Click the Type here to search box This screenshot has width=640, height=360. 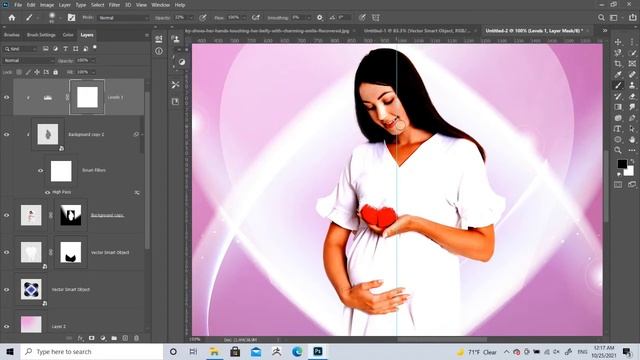(x=92, y=351)
